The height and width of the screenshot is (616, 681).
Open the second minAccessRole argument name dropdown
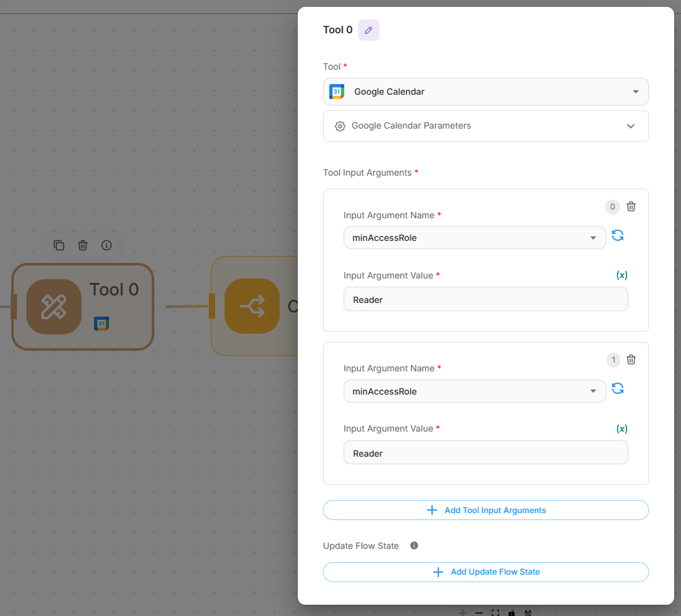coord(474,391)
